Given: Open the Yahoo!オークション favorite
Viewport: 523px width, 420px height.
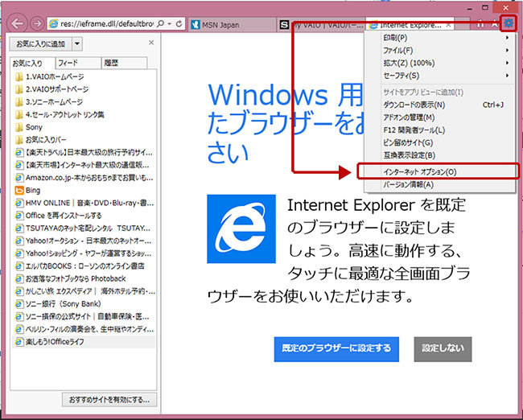Looking at the screenshot, I should point(84,241).
